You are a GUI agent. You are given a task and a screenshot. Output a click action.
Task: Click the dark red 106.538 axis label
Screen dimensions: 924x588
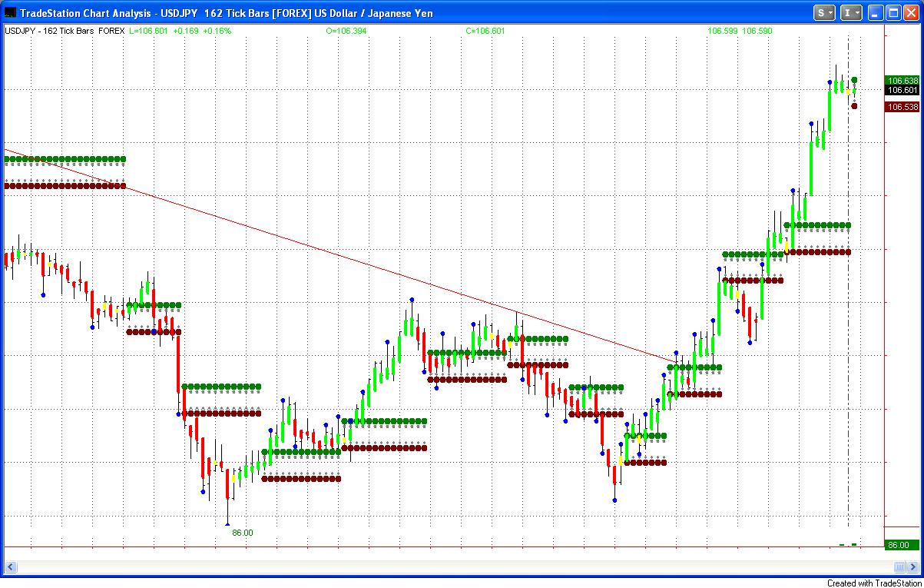tap(902, 107)
